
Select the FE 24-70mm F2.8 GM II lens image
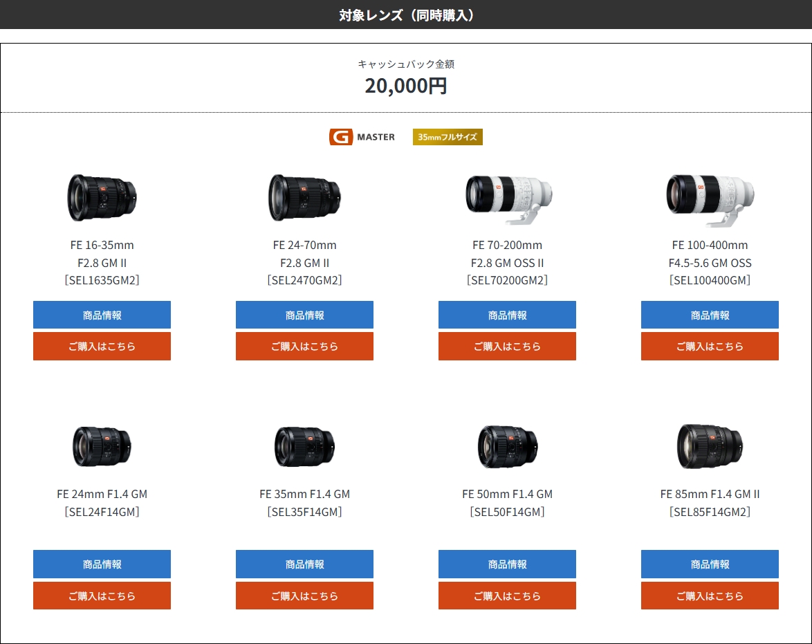coord(304,197)
